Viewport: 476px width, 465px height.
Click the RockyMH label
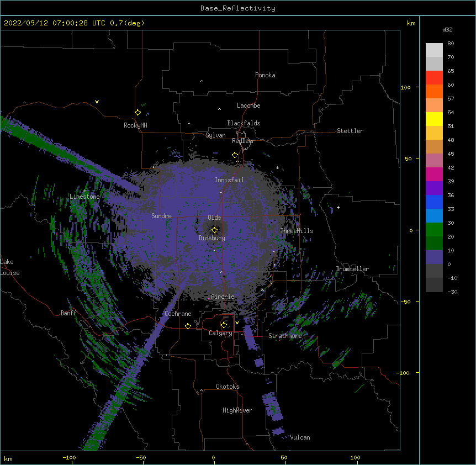click(x=135, y=125)
